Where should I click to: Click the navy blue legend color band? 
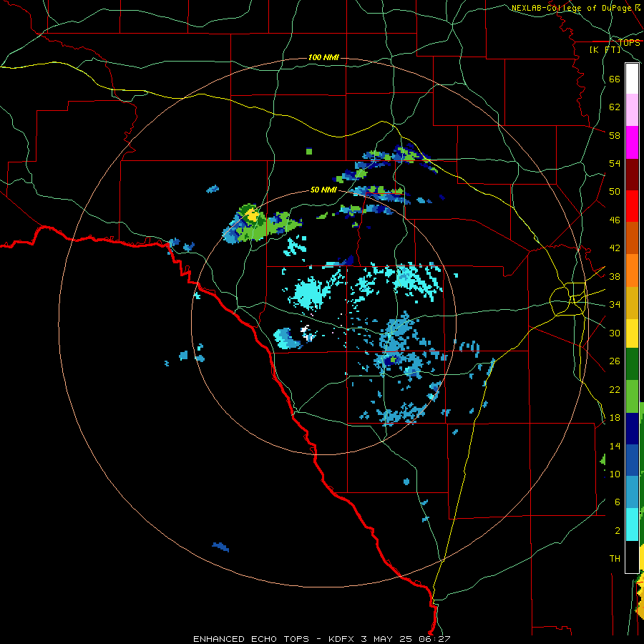(x=632, y=429)
